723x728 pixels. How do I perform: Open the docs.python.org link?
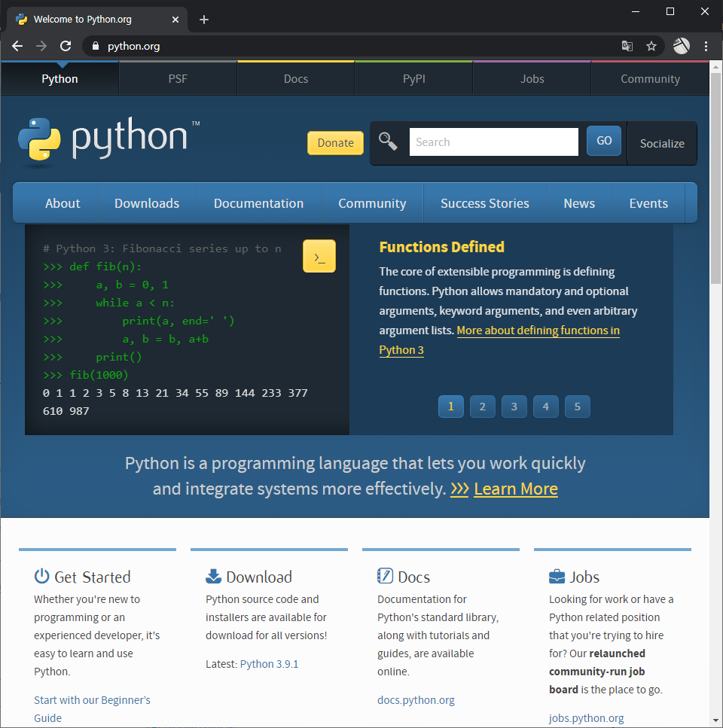416,700
